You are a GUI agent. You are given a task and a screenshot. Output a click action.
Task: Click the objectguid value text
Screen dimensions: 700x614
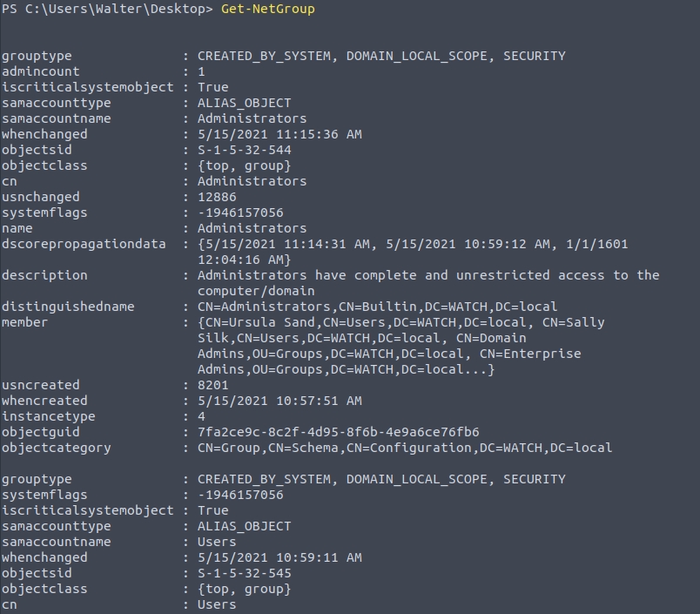pyautogui.click(x=338, y=432)
